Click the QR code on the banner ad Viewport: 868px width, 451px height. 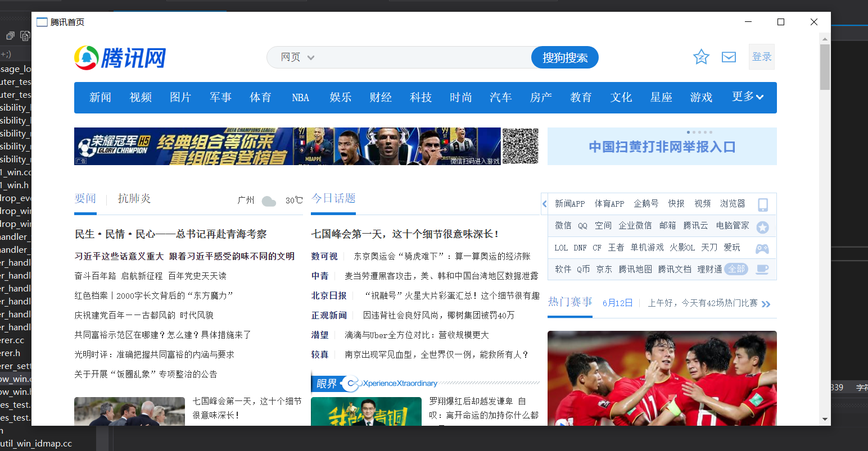pyautogui.click(x=519, y=146)
